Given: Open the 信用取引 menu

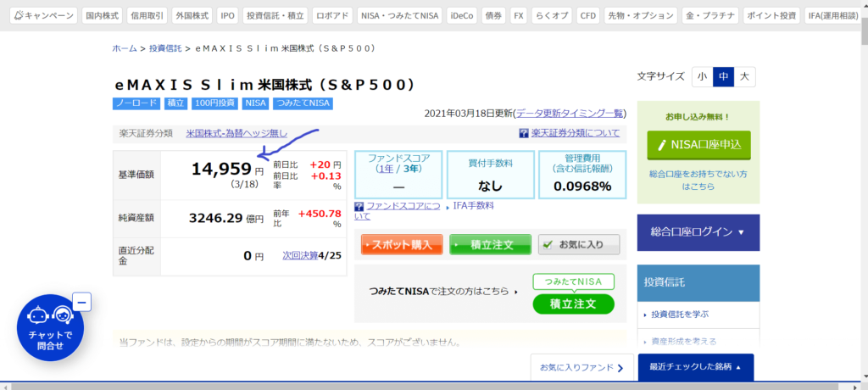Looking at the screenshot, I should pyautogui.click(x=147, y=15).
